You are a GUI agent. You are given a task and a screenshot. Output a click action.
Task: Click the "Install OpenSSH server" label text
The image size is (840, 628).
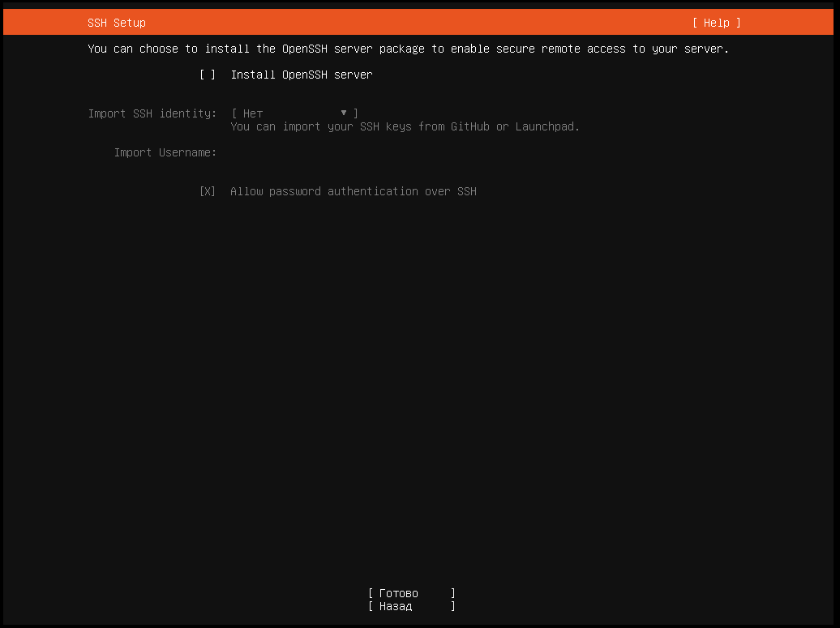[301, 75]
